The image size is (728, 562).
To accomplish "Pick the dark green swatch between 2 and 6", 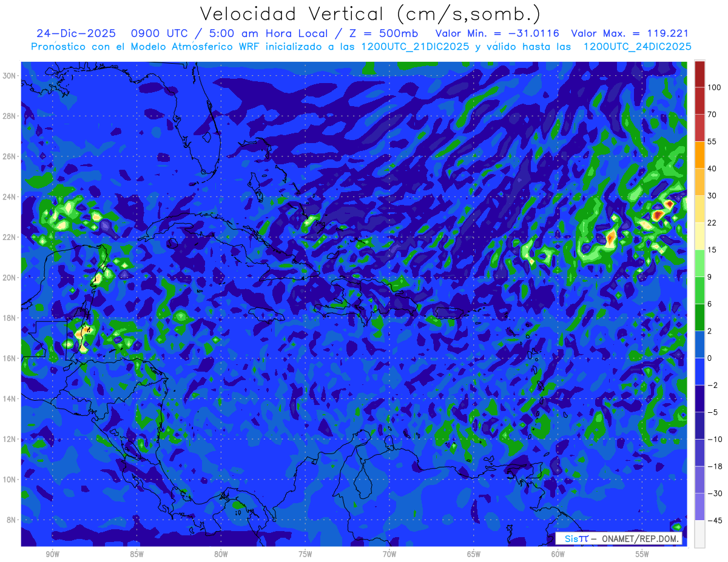I will point(699,317).
